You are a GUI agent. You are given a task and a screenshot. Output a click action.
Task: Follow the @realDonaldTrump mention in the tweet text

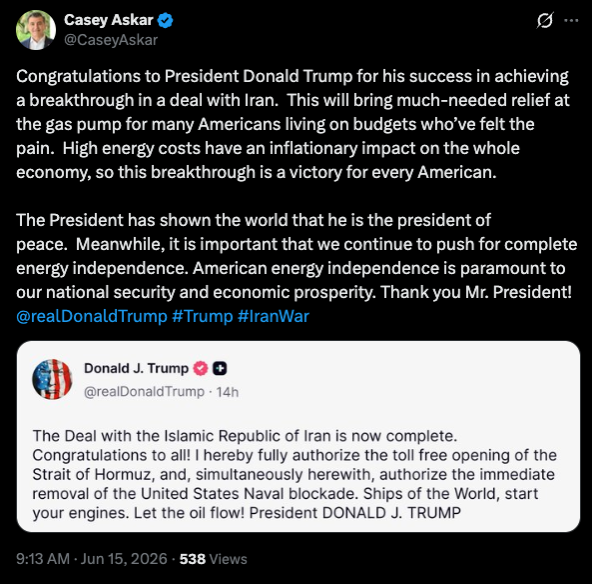(x=91, y=316)
